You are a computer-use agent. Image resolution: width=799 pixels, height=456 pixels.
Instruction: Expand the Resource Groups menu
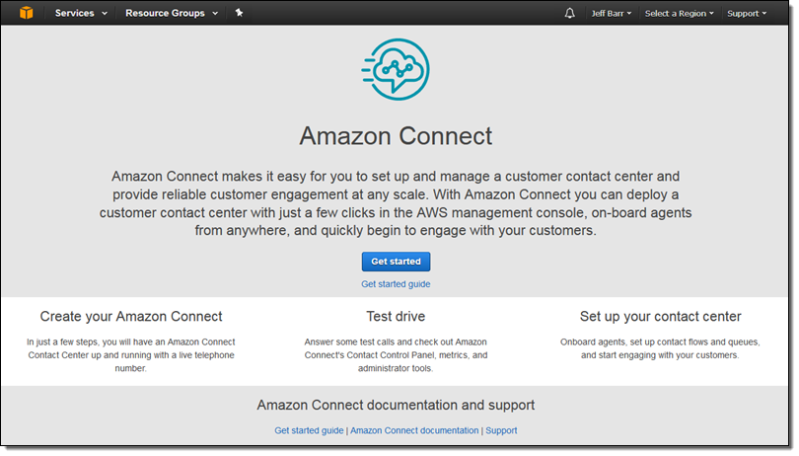pyautogui.click(x=172, y=13)
